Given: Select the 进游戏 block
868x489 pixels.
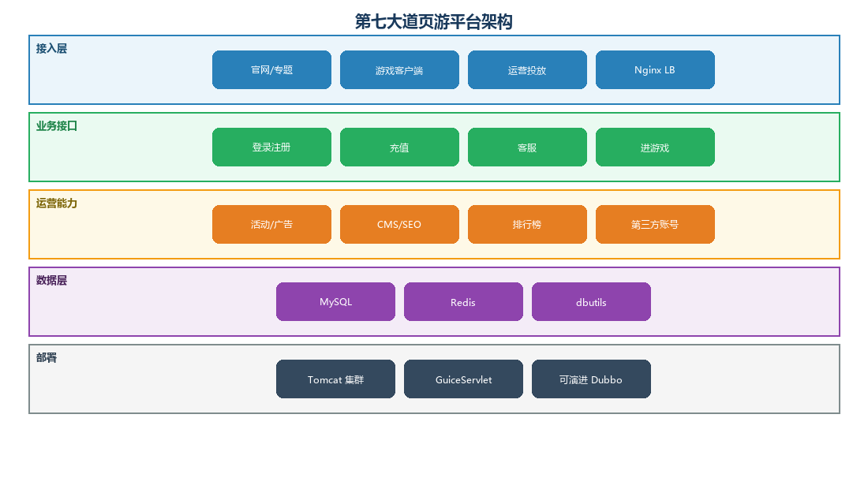Looking at the screenshot, I should point(656,147).
